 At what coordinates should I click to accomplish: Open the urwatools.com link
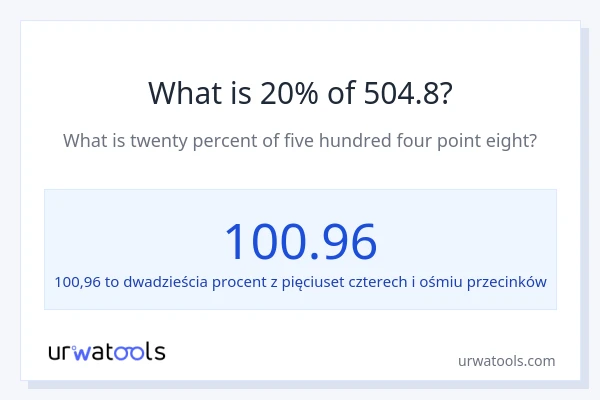click(505, 361)
